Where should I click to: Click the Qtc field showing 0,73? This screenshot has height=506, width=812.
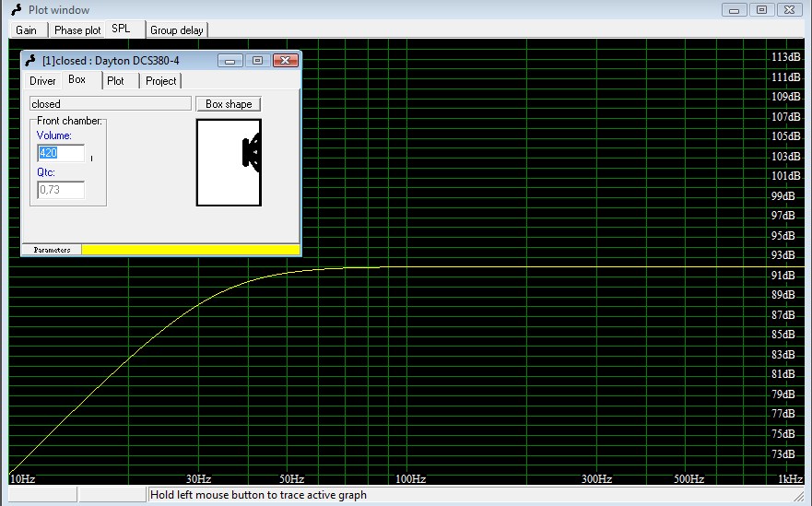61,190
